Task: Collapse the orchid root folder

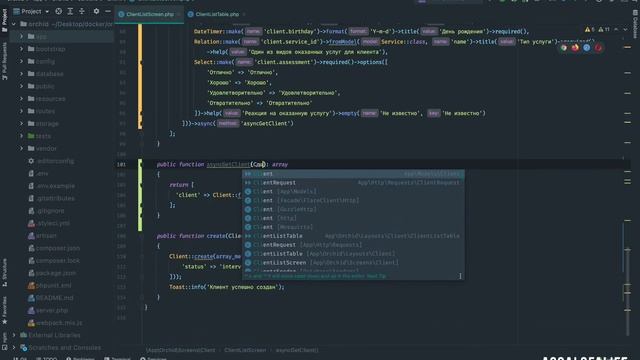Action: pos(14,24)
